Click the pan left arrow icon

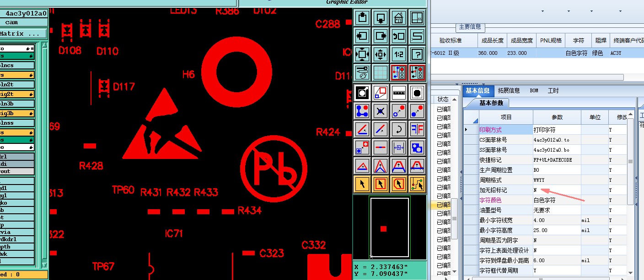pos(362,36)
